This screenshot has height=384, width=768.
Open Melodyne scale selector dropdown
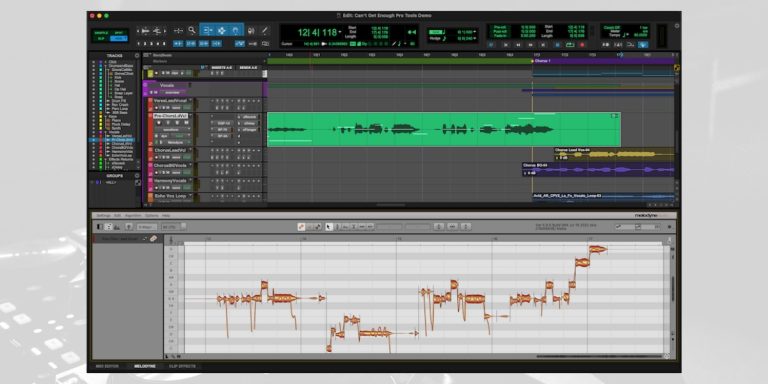pyautogui.click(x=147, y=227)
